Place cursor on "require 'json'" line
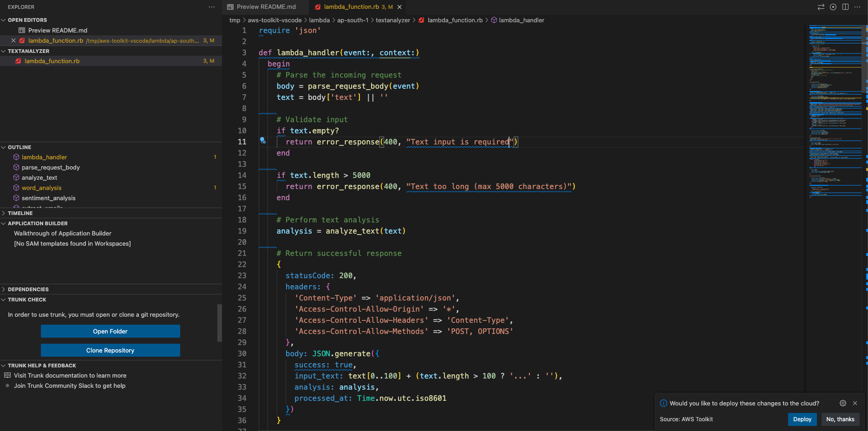This screenshot has width=868, height=431. coord(290,30)
